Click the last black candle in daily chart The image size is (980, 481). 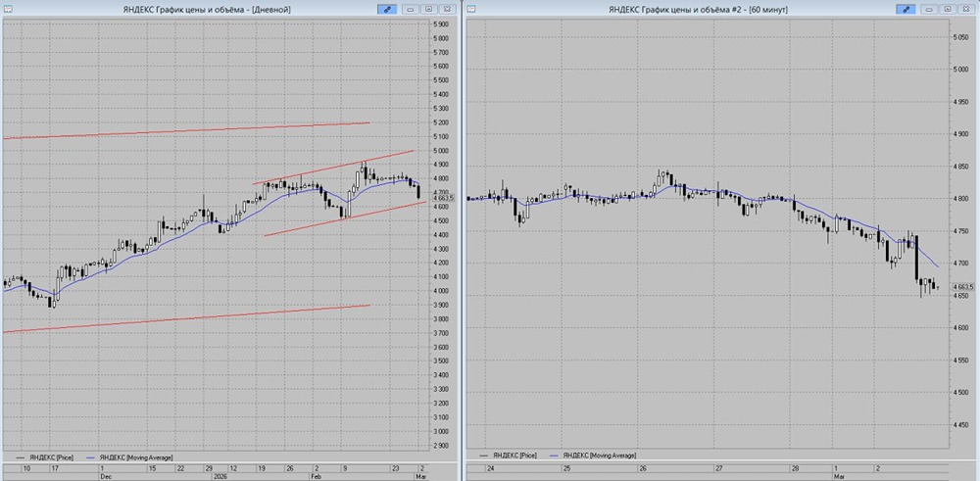418,192
